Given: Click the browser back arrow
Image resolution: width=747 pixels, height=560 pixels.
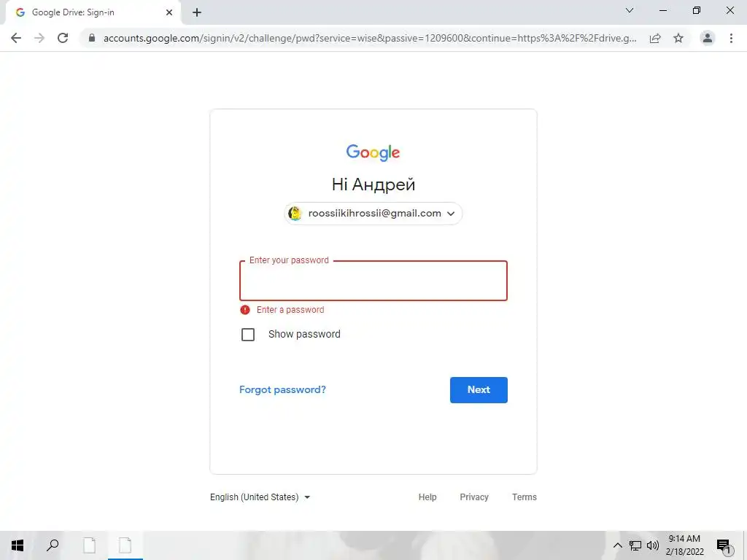Looking at the screenshot, I should click(x=16, y=38).
